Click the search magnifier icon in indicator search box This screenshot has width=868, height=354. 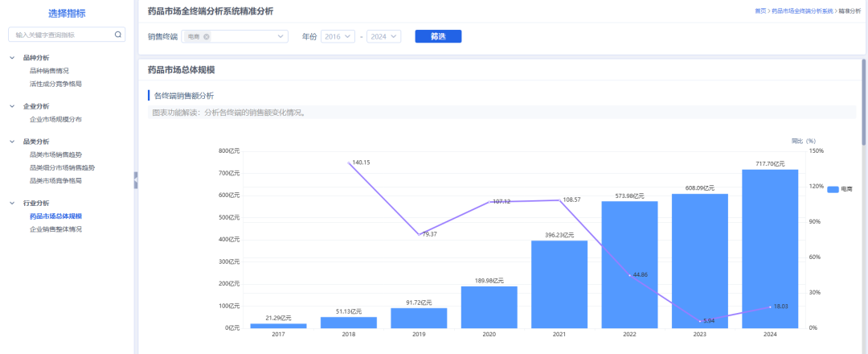pyautogui.click(x=118, y=35)
